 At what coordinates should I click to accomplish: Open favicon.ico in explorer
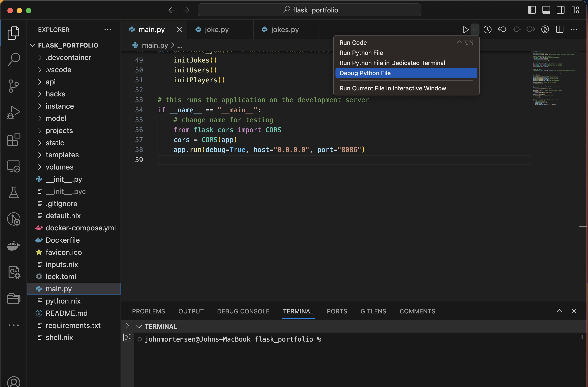(x=74, y=252)
